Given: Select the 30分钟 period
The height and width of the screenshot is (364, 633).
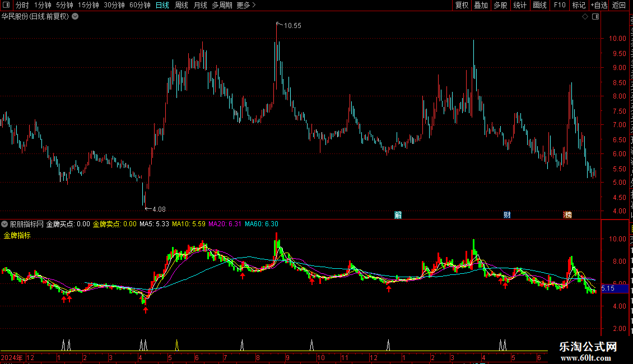Looking at the screenshot, I should click(x=114, y=5).
